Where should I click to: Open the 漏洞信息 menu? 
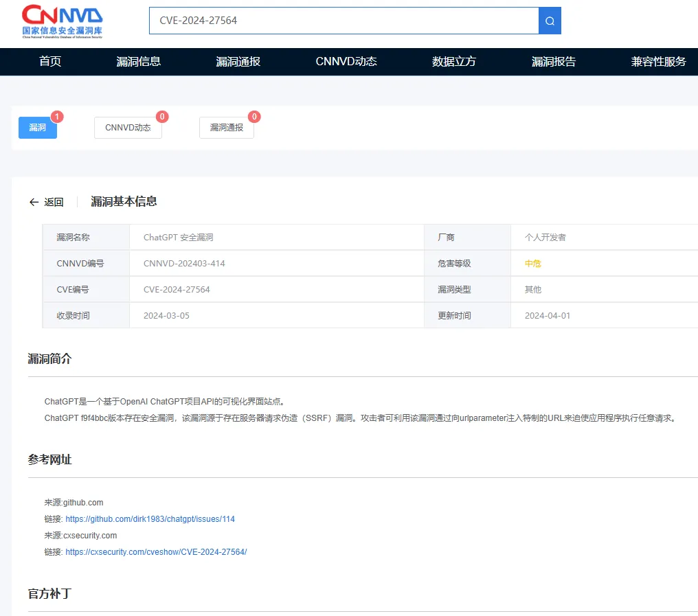click(x=139, y=62)
